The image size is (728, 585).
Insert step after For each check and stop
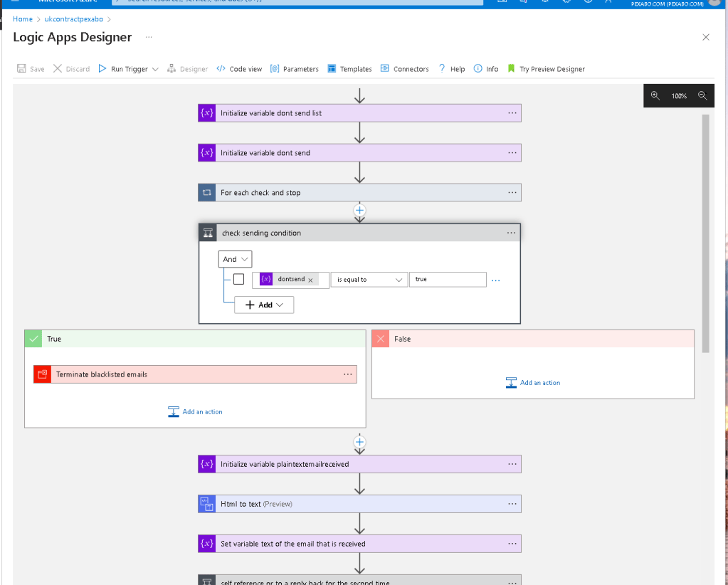(360, 211)
